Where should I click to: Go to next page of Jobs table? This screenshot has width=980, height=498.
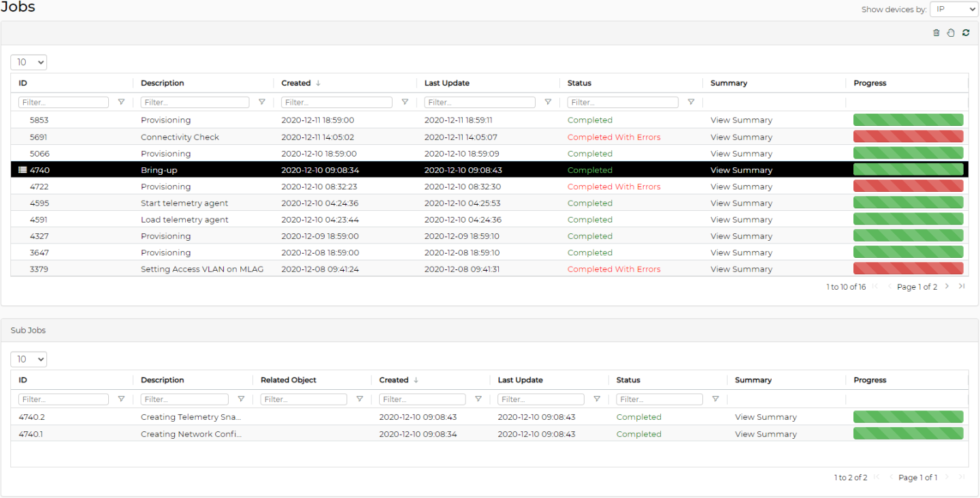947,286
